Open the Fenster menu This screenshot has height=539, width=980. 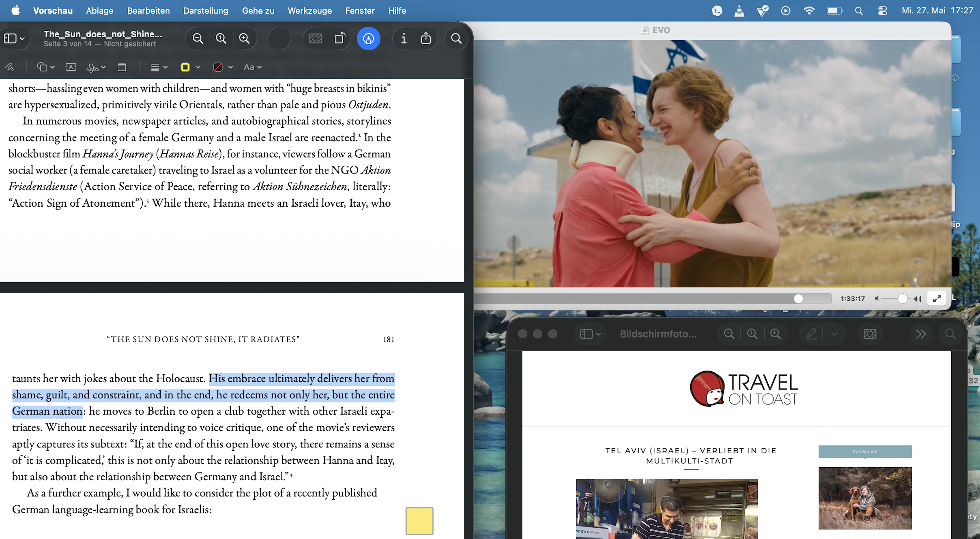360,11
